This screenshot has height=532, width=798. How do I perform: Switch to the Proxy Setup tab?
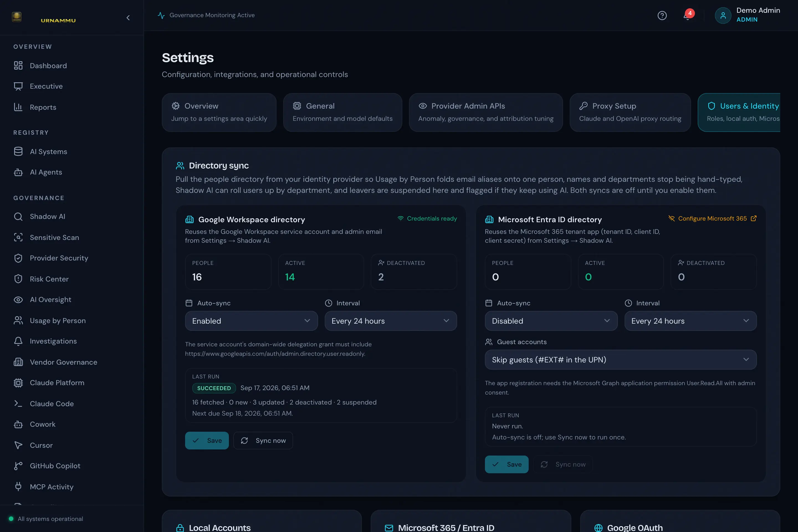tap(630, 112)
